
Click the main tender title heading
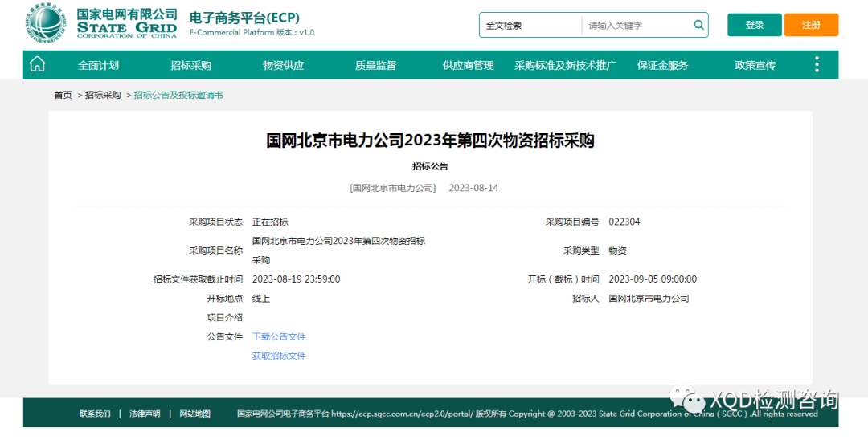coord(430,141)
